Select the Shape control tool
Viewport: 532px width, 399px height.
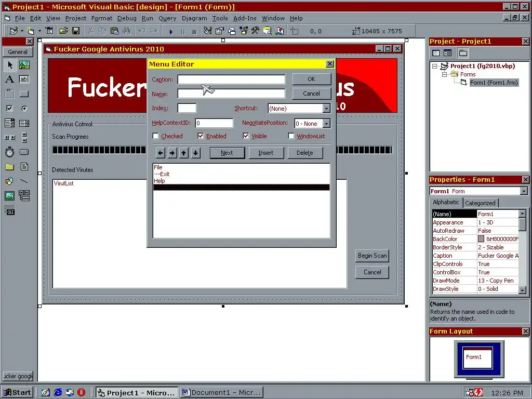(9, 181)
